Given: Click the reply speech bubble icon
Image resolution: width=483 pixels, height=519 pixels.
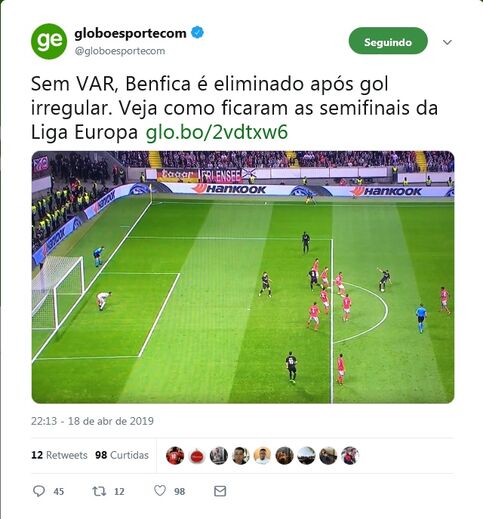Looking at the screenshot, I should (x=39, y=491).
